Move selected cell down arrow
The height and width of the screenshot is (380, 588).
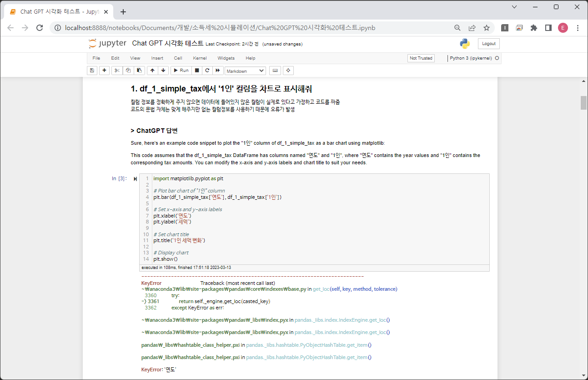pos(163,71)
